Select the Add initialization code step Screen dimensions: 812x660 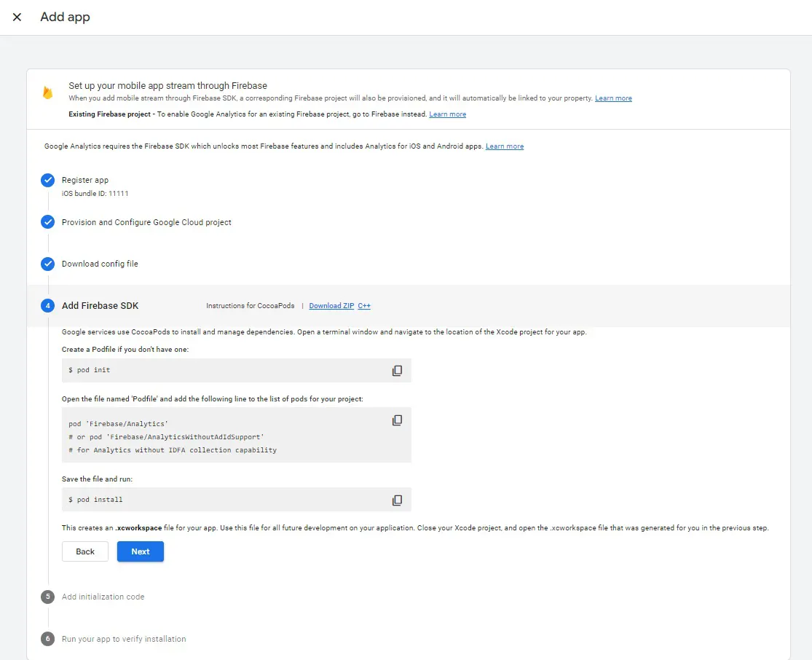(x=103, y=597)
